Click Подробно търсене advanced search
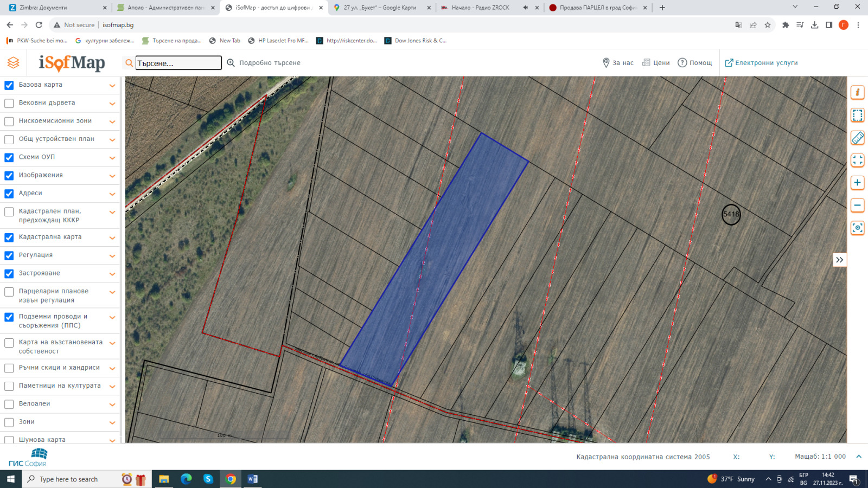The height and width of the screenshot is (488, 868). coord(264,63)
